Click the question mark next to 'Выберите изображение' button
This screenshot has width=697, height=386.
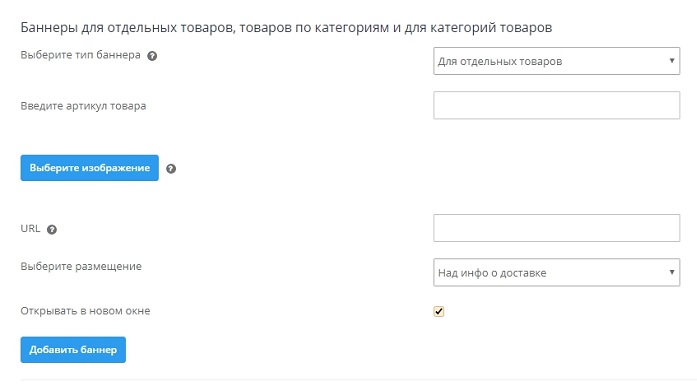pos(171,169)
